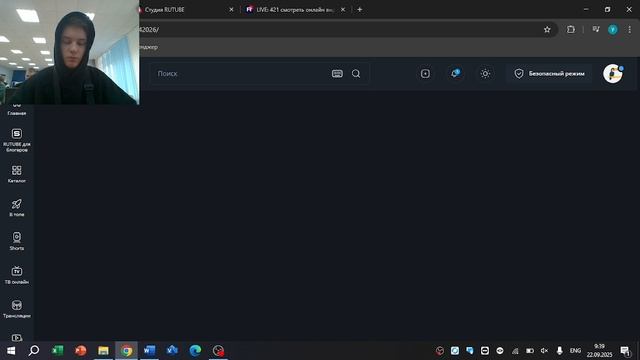Screen dimensions: 640x360
Task: Open Chrome extensions puzzle icon
Action: pos(571,29)
